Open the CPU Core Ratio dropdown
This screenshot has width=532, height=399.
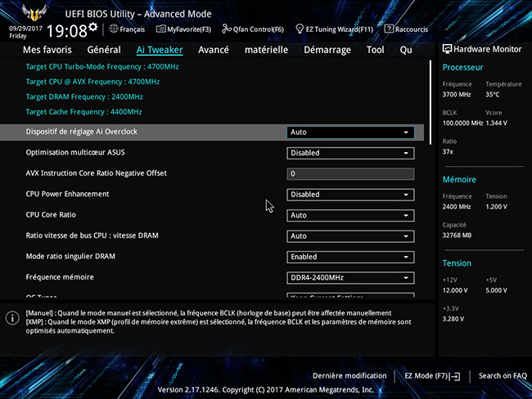(350, 215)
